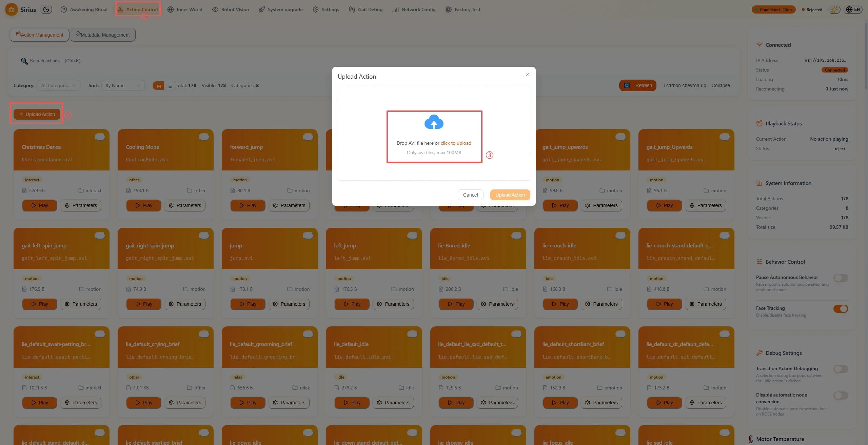Click the Behavior Control sliders icon
868x445 pixels.
(x=759, y=262)
